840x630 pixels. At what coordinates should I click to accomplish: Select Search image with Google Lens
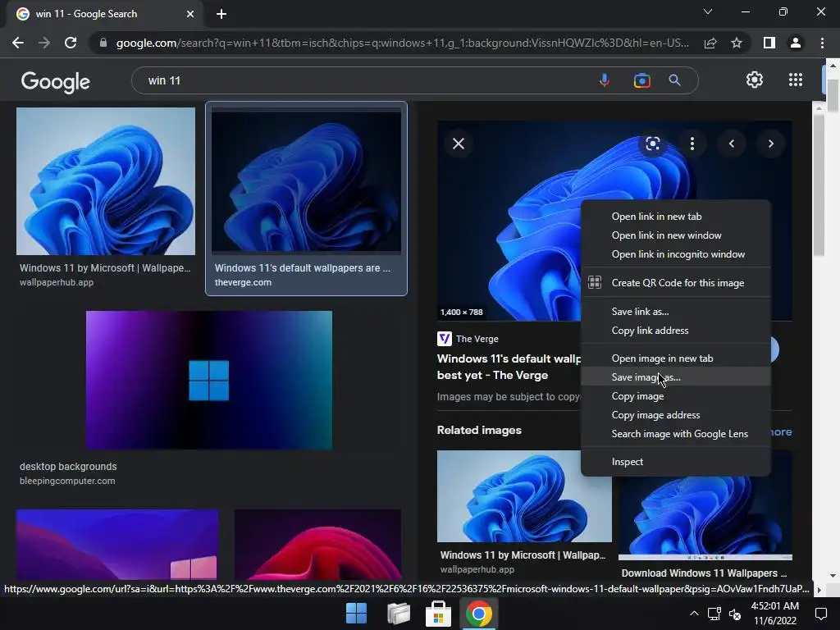pyautogui.click(x=676, y=434)
